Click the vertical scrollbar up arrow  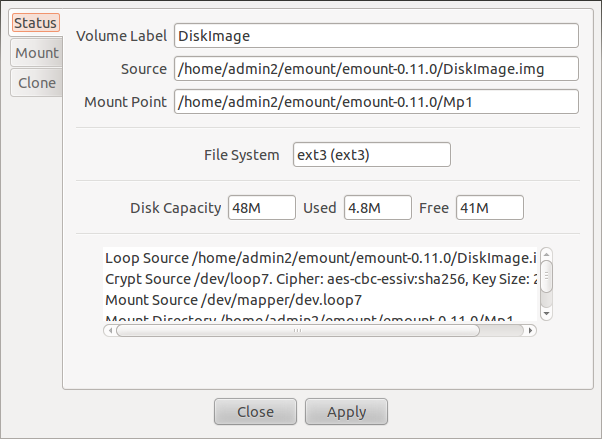[547, 254]
